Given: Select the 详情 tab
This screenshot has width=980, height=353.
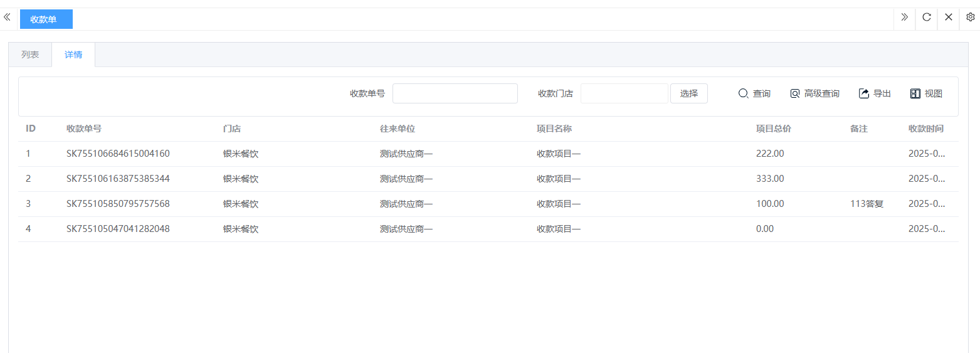Looking at the screenshot, I should 73,55.
